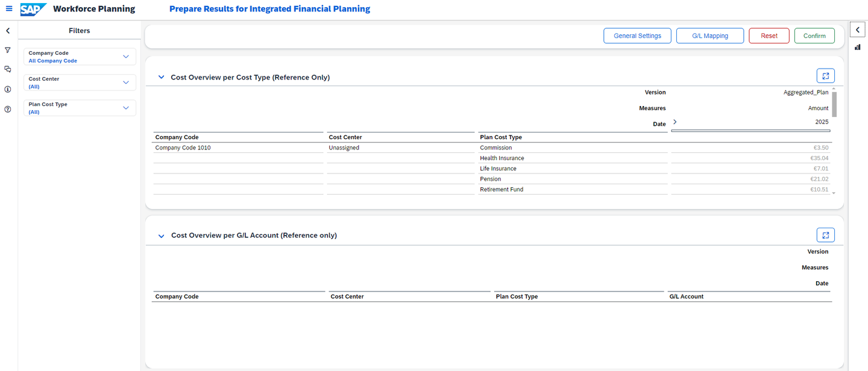Image resolution: width=868 pixels, height=371 pixels.
Task: Select the Commission plan cost type row
Action: (x=573, y=148)
